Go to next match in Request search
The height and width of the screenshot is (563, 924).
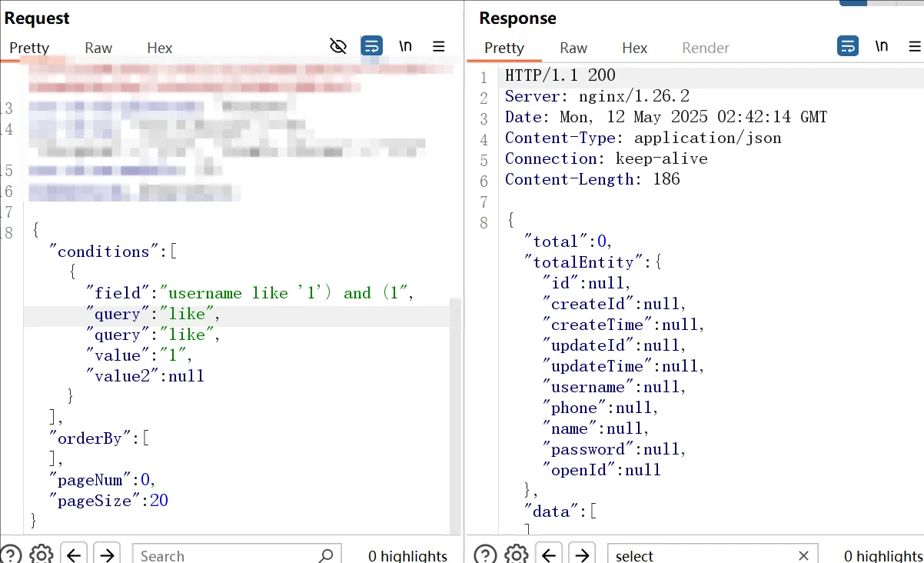107,555
